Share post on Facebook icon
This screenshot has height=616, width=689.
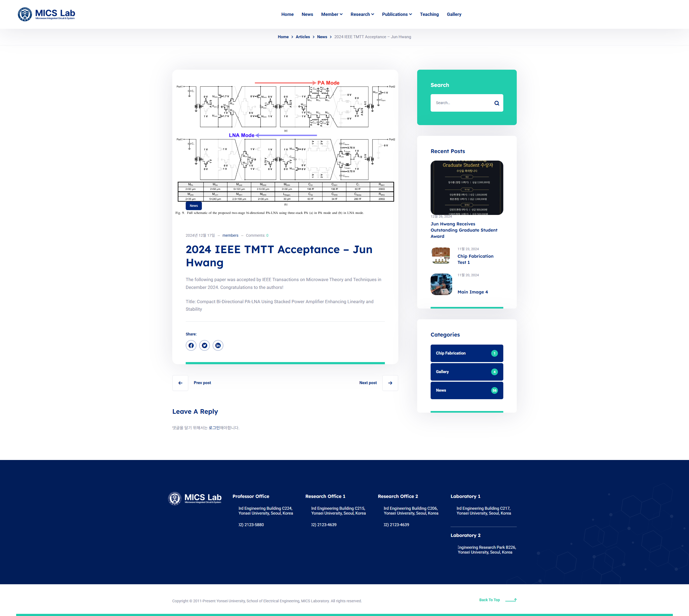(x=191, y=345)
